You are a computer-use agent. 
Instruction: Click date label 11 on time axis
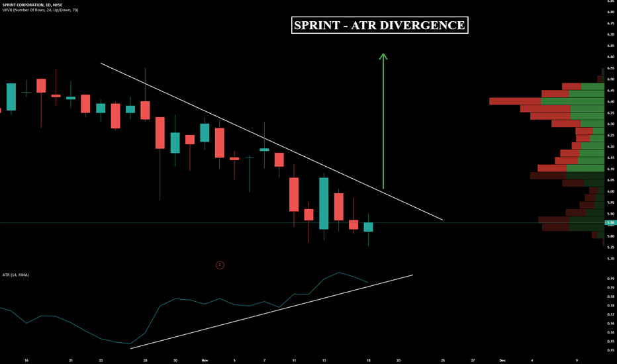[294, 361]
